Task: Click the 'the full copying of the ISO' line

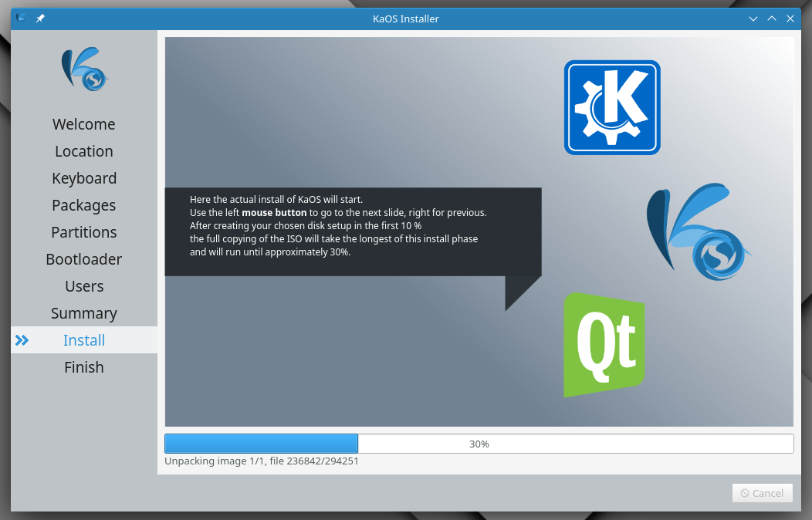Action: pyautogui.click(x=333, y=239)
